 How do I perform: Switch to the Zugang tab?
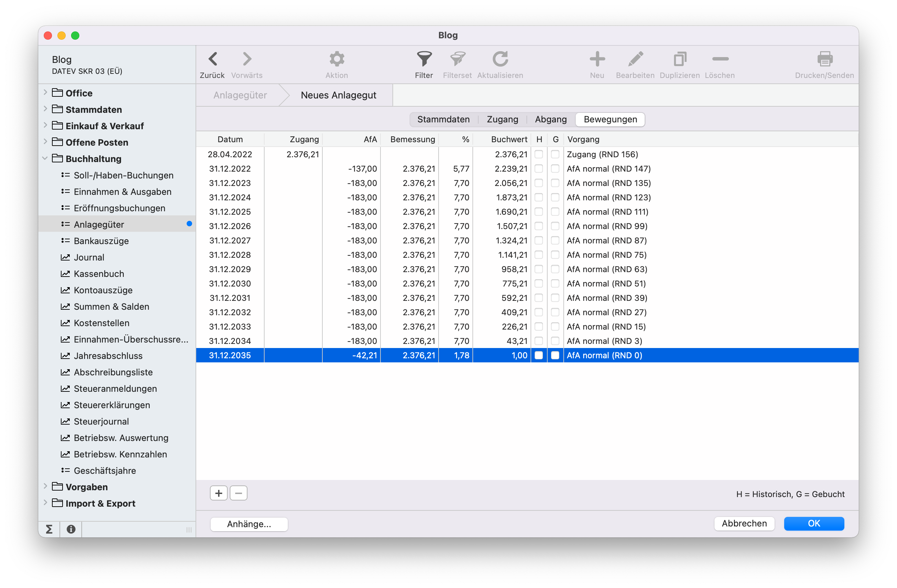click(x=503, y=120)
